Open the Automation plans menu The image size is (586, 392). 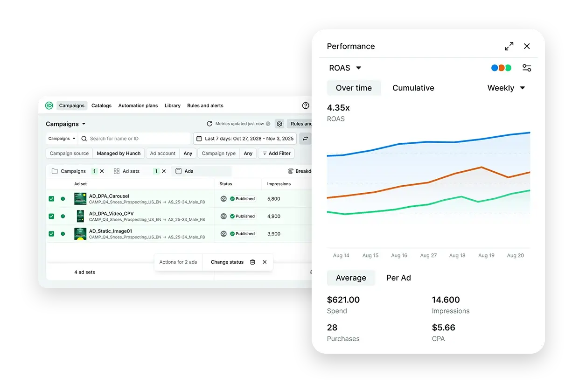click(138, 105)
